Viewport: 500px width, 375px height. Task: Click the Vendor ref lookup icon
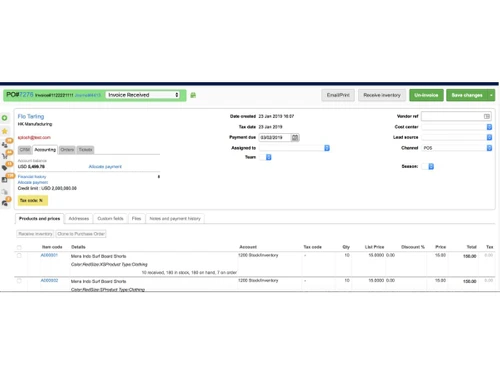[x=487, y=116]
